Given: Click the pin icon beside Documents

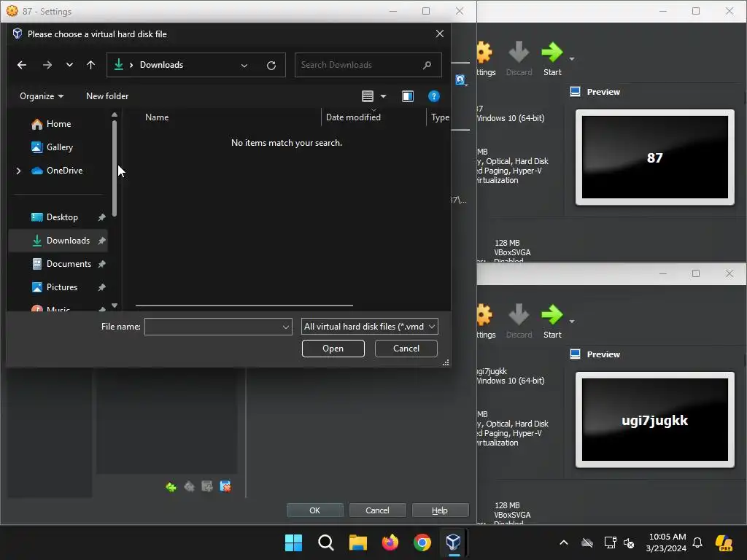Looking at the screenshot, I should tap(101, 264).
